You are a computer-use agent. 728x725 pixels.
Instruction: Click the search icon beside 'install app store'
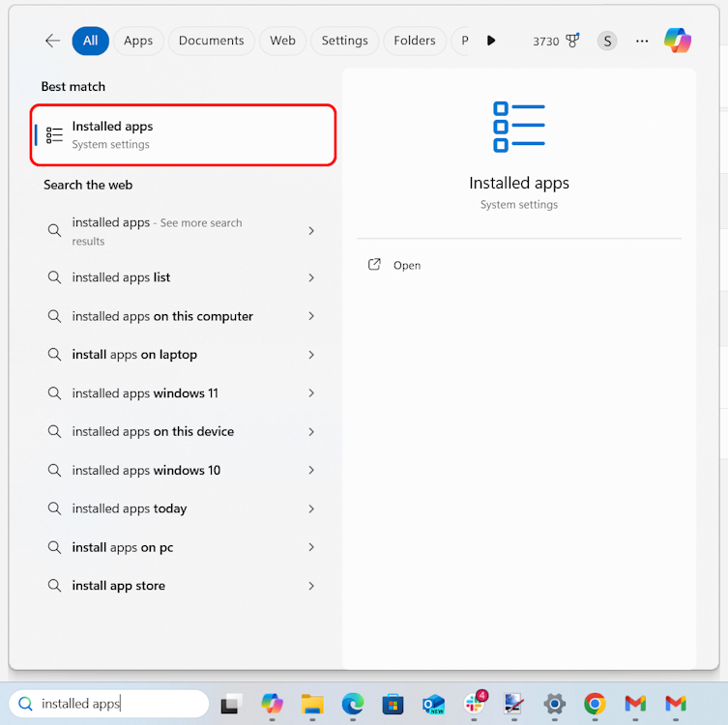point(54,585)
